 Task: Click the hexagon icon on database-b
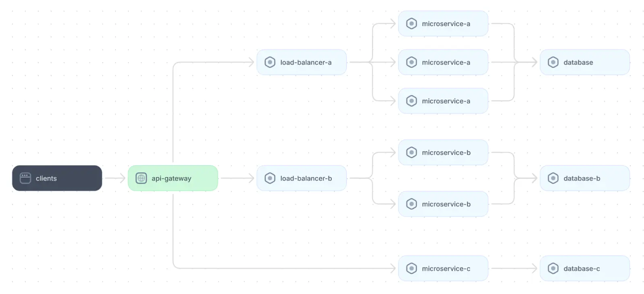pyautogui.click(x=553, y=178)
